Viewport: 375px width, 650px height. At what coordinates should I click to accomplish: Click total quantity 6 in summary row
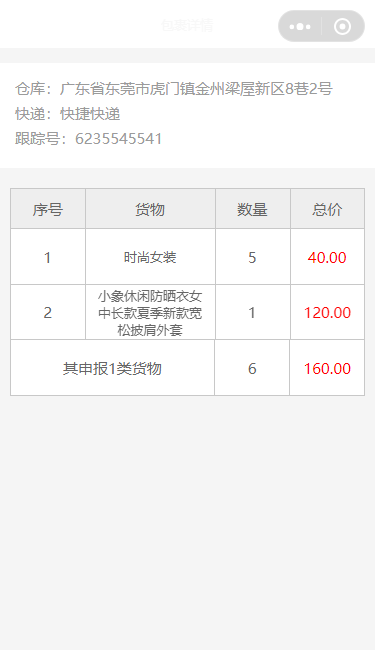click(252, 368)
